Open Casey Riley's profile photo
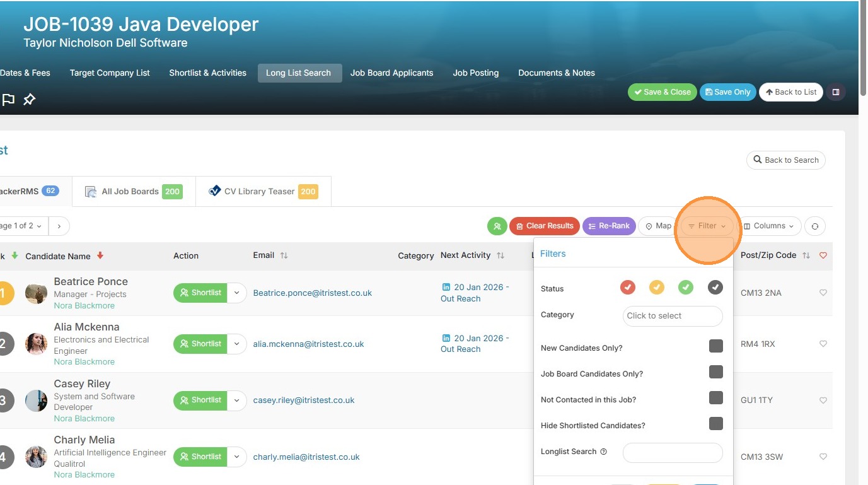This screenshot has width=868, height=485. tap(36, 400)
